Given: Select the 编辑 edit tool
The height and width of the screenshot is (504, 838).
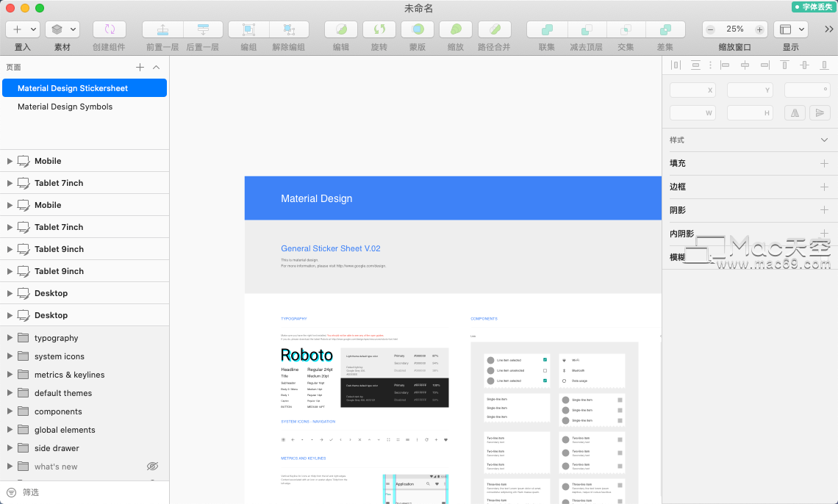Looking at the screenshot, I should coord(341,29).
